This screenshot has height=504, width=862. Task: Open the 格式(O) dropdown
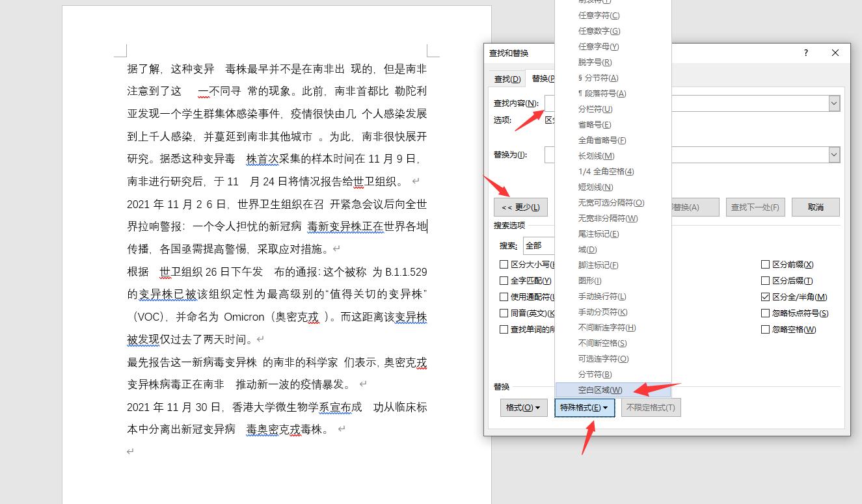coord(523,407)
